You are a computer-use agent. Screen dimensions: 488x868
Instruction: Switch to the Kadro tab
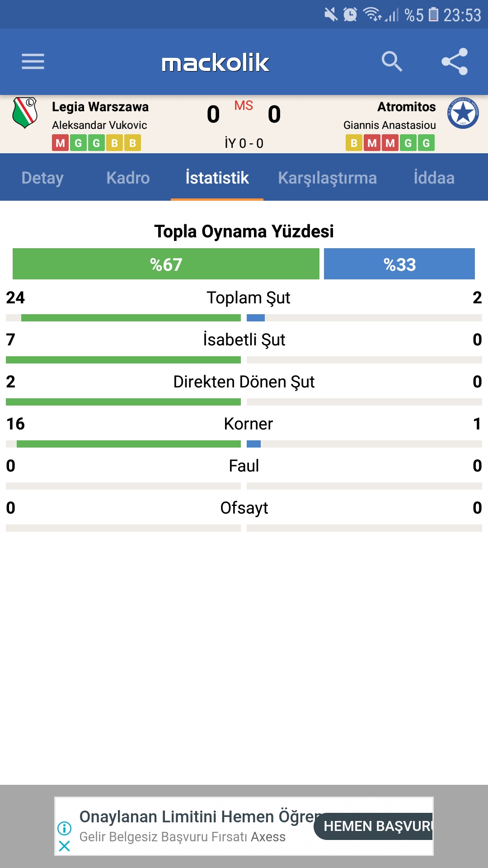(x=128, y=178)
